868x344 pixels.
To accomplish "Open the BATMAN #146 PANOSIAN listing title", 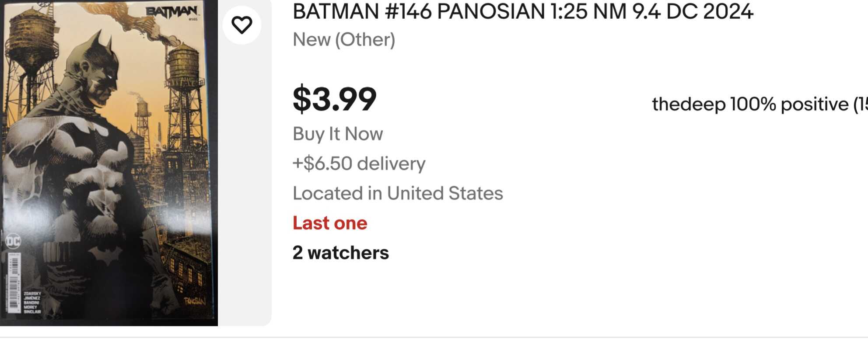I will point(523,12).
